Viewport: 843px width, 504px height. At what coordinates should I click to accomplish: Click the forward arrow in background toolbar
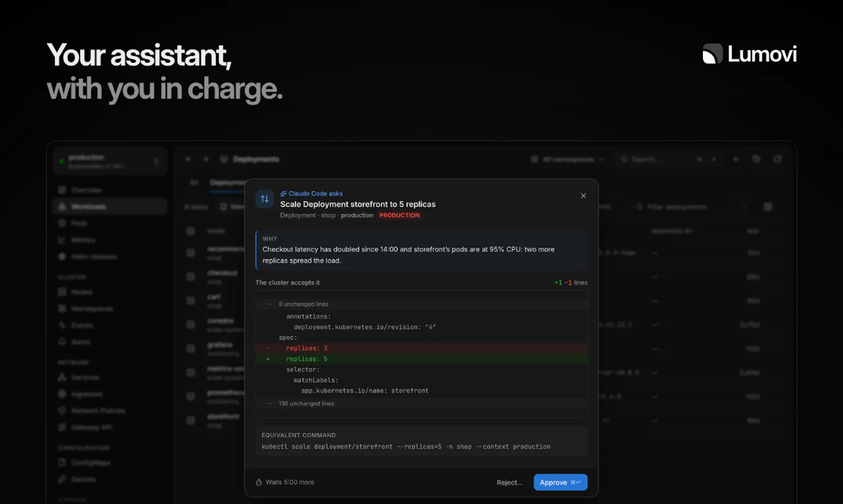coord(206,159)
